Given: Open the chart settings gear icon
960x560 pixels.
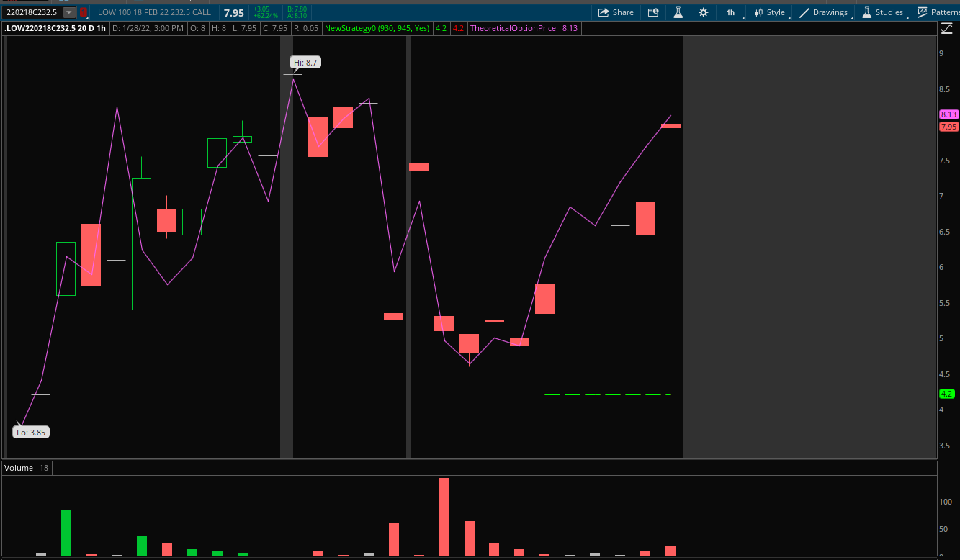Looking at the screenshot, I should 703,12.
